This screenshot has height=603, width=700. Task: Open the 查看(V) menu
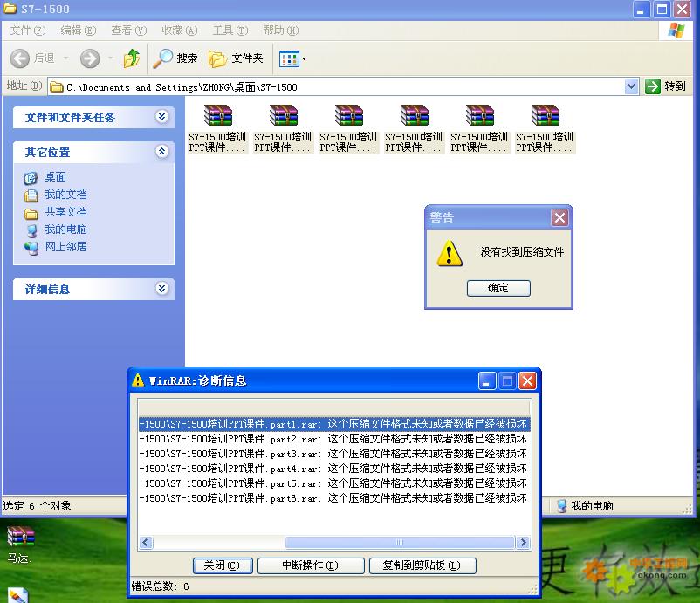(x=129, y=31)
